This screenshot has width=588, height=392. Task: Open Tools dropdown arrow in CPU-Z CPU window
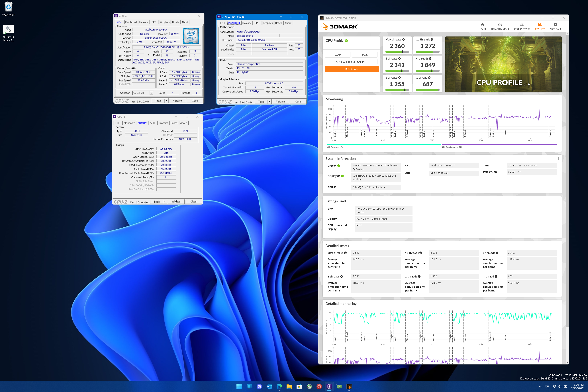click(x=166, y=101)
